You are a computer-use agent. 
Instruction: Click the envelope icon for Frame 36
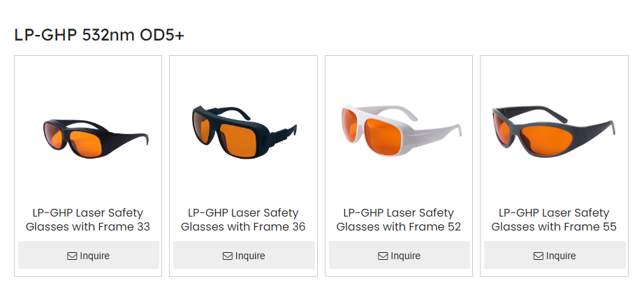(227, 256)
